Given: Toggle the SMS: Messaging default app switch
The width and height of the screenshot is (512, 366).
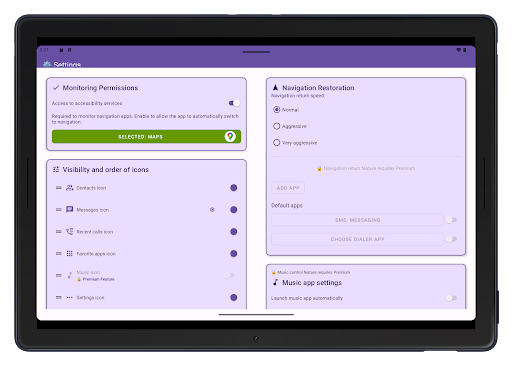Looking at the screenshot, I should click(x=451, y=220).
